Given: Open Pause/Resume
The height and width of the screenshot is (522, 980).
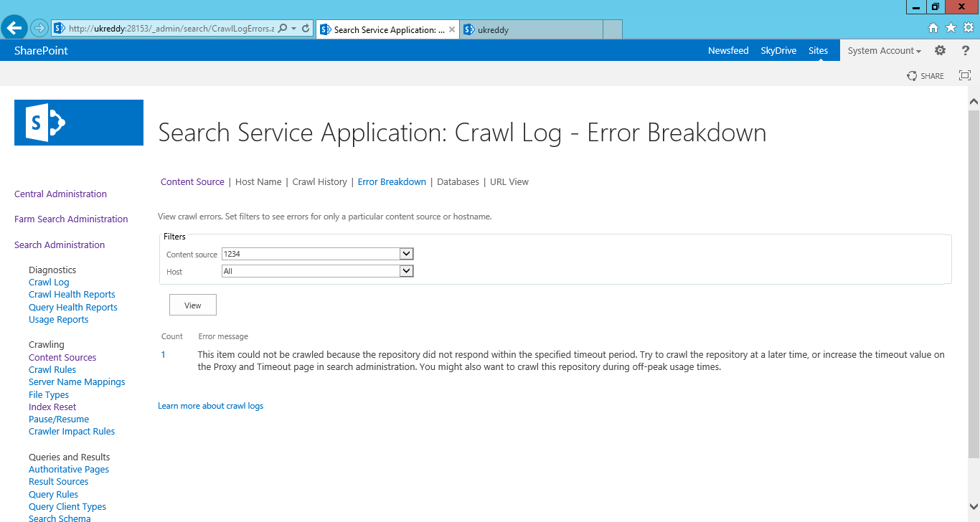Looking at the screenshot, I should point(59,419).
